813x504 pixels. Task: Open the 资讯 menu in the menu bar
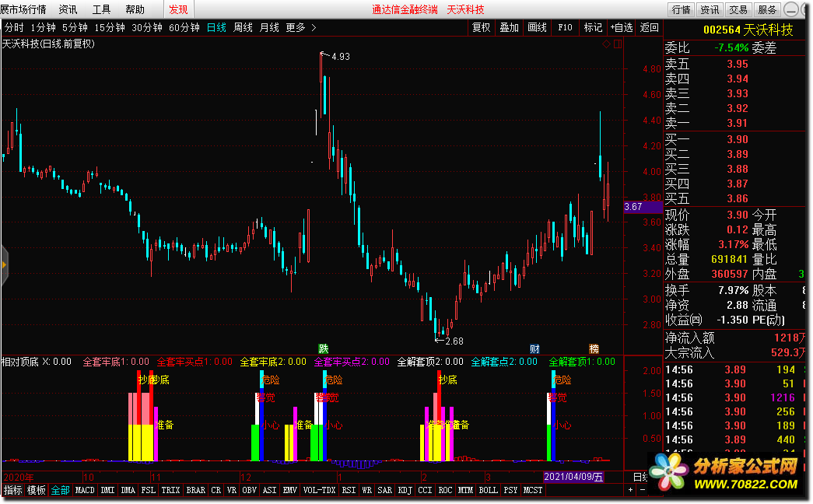[x=68, y=9]
